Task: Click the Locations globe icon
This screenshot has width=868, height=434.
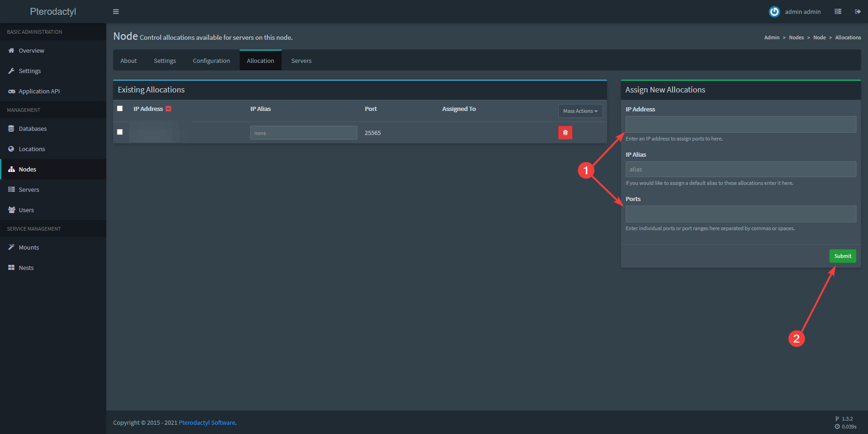Action: pyautogui.click(x=11, y=149)
